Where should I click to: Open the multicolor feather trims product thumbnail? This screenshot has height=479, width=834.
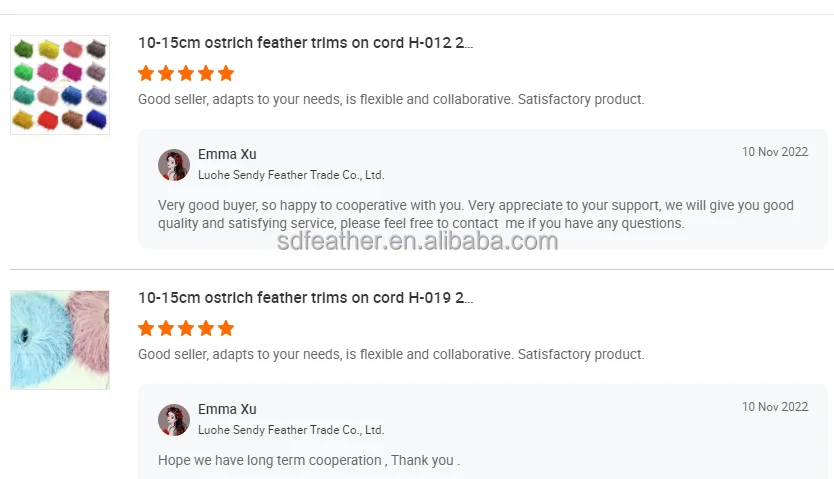tap(60, 85)
